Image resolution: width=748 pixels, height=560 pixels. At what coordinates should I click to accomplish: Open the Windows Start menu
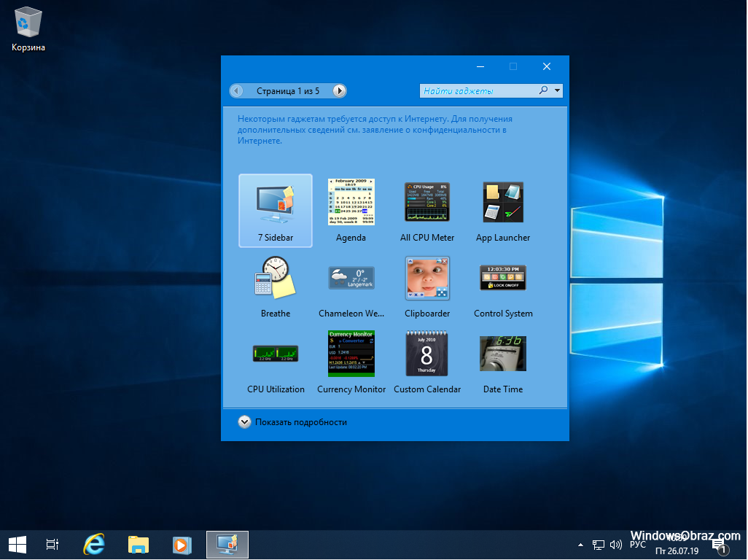pyautogui.click(x=17, y=545)
